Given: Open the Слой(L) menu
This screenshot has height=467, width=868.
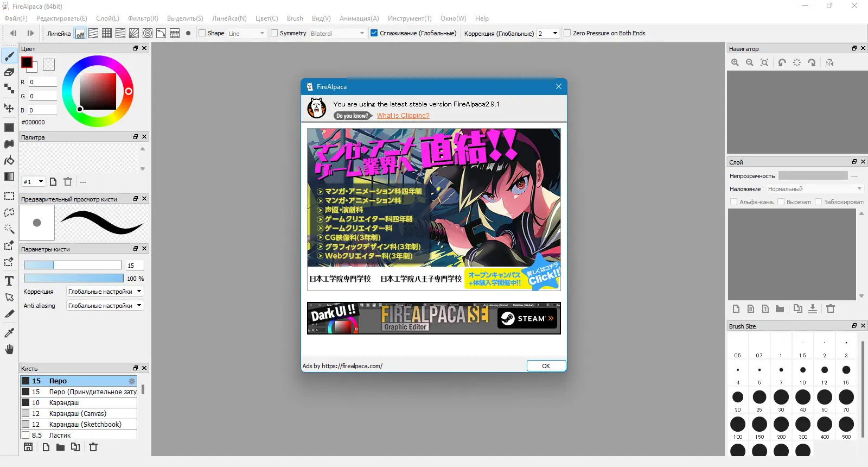Looking at the screenshot, I should click(x=107, y=18).
